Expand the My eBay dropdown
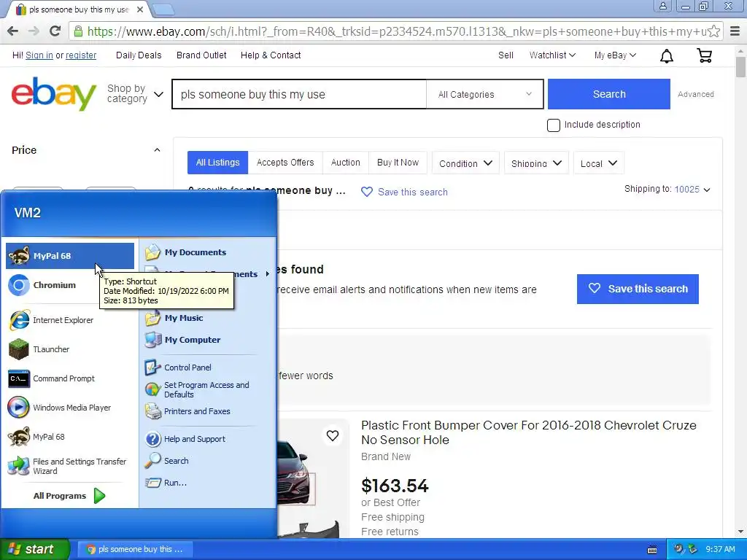The image size is (747, 560). 615,55
